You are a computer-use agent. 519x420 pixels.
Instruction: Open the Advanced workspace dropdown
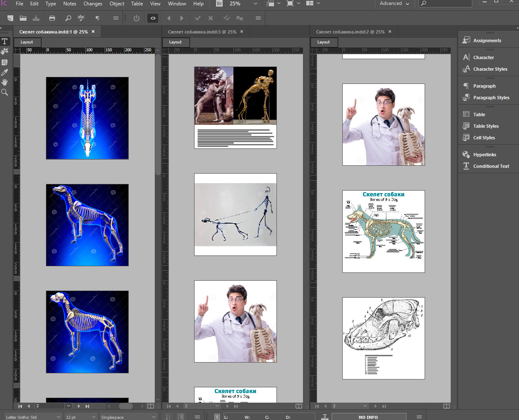(394, 4)
